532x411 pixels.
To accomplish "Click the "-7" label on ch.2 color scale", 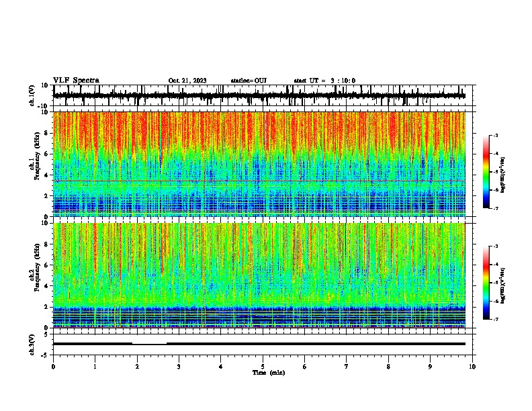I will pos(495,319).
